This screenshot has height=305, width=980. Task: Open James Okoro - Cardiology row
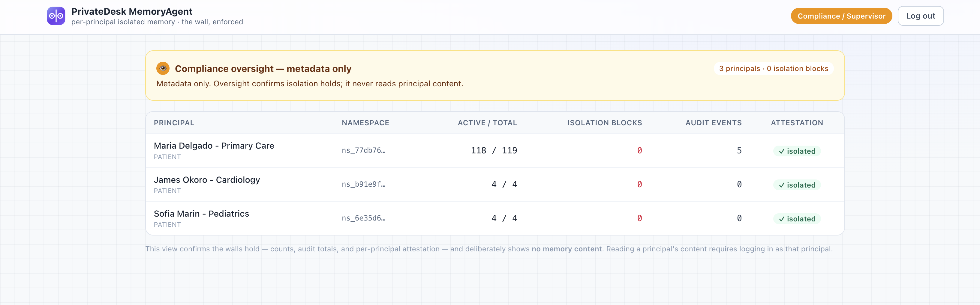(495, 185)
